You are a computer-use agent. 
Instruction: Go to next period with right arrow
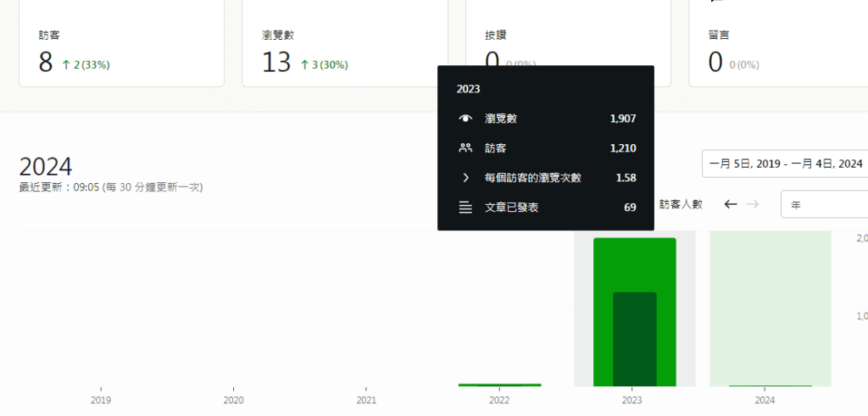(x=752, y=204)
